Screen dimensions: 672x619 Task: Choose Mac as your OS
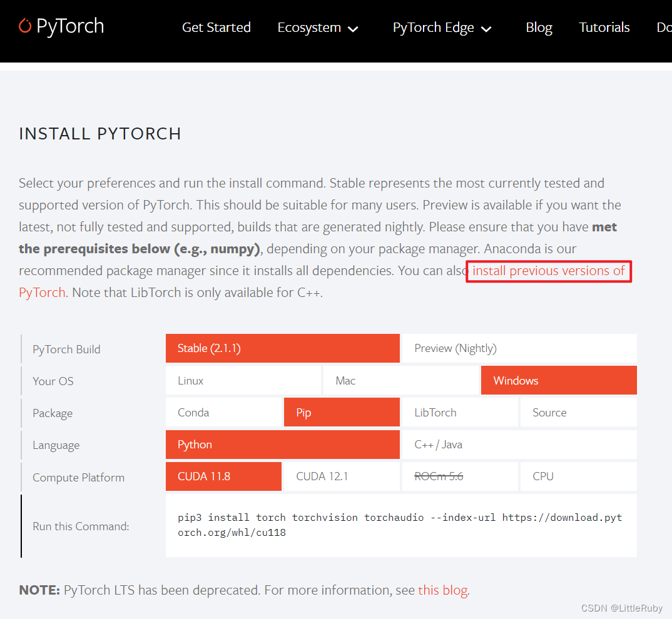pos(400,380)
